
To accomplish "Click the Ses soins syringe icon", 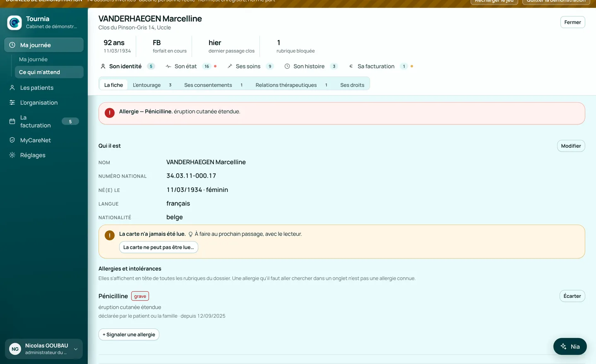I will (230, 66).
